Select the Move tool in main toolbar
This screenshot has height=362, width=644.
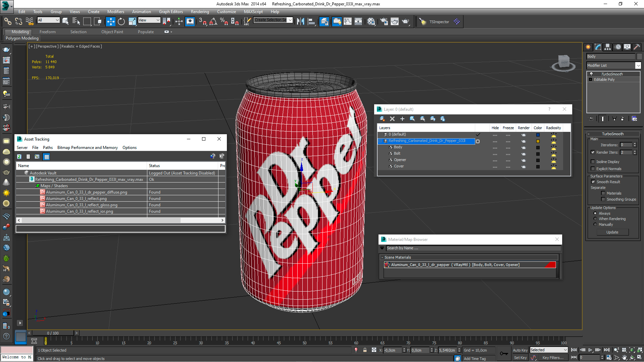110,21
